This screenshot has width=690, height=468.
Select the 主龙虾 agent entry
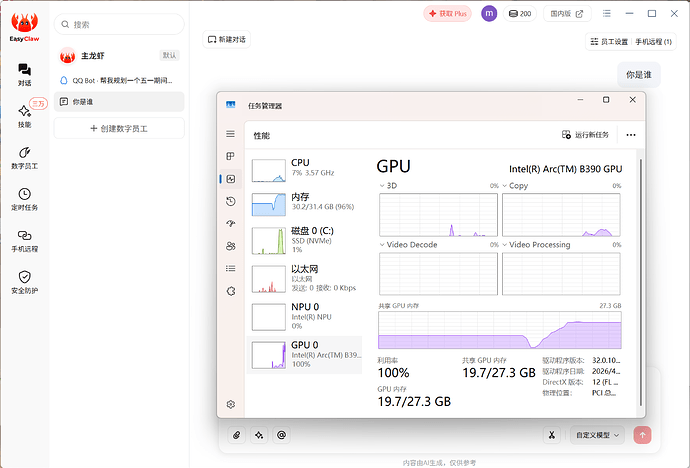[119, 55]
